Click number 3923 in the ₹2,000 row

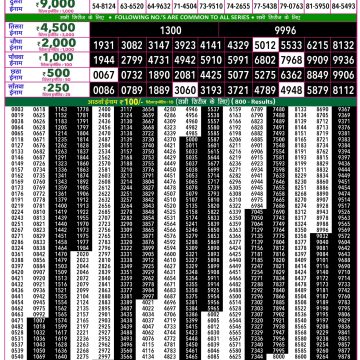tap(185, 45)
